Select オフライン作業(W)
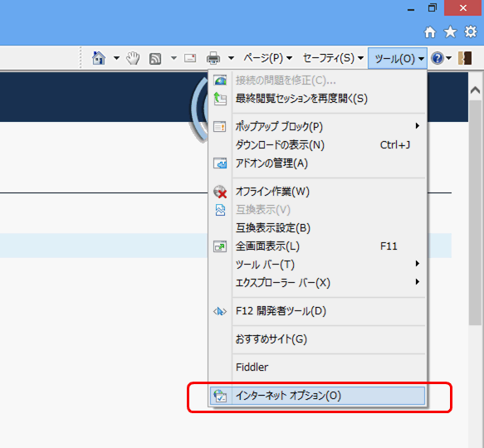 (318, 192)
